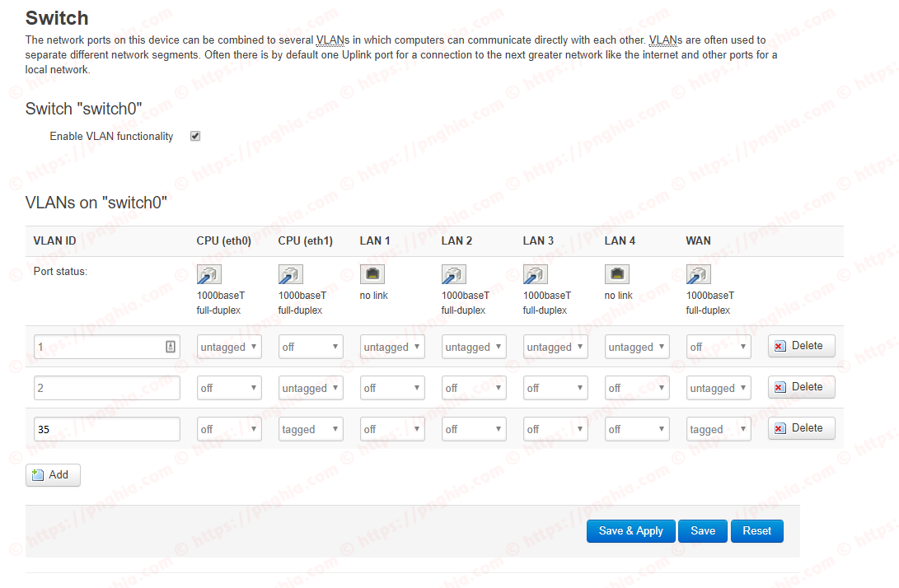Toggle Enable VLAN functionality checkbox

pos(195,136)
